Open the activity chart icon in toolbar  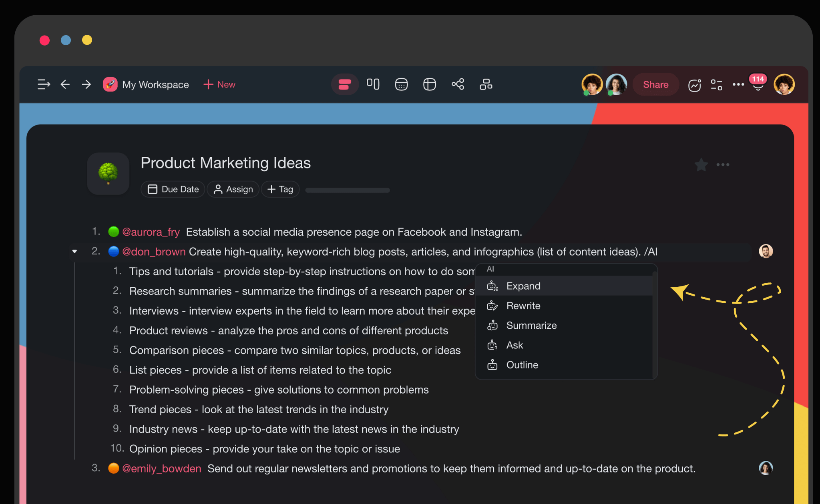click(695, 85)
